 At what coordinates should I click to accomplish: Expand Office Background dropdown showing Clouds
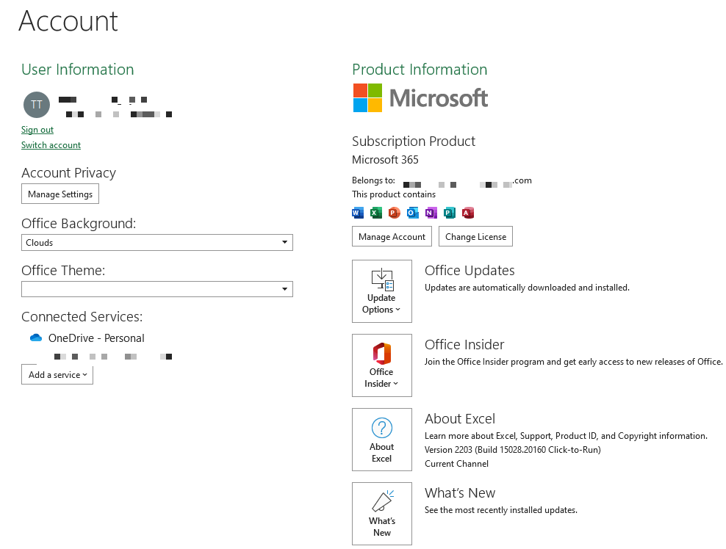pos(157,243)
